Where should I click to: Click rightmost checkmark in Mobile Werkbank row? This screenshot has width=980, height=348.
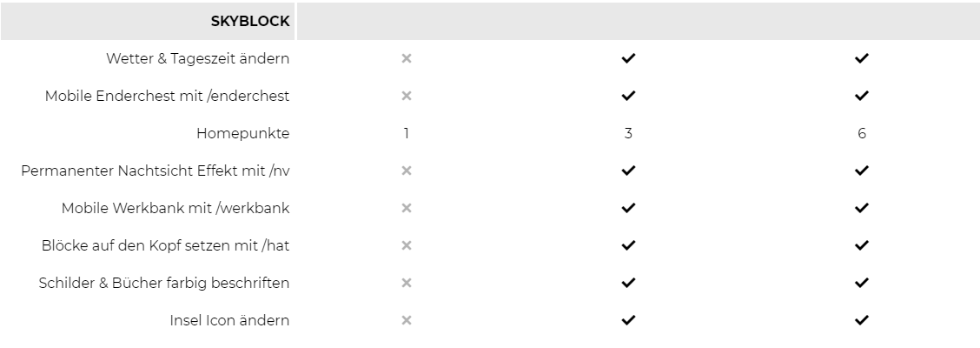(x=861, y=208)
